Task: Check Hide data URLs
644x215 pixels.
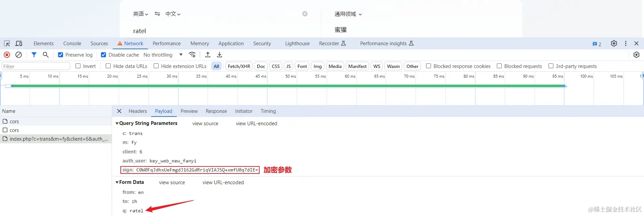Action: point(108,66)
